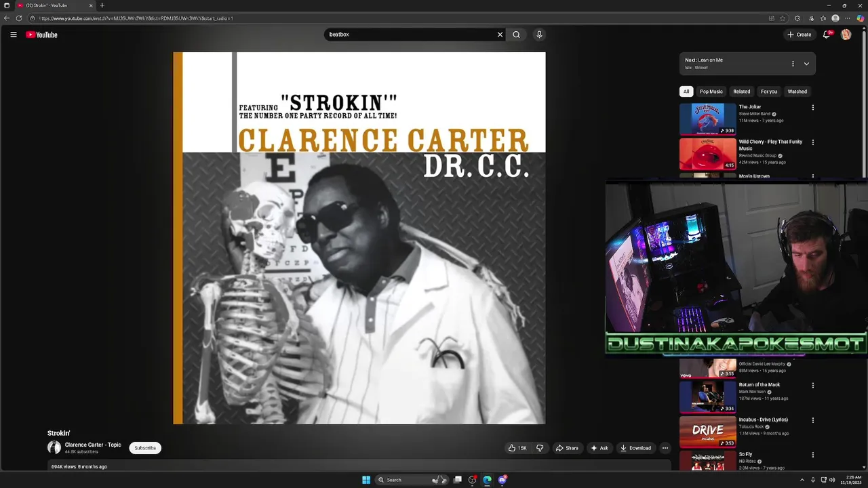Open the Mix playlist options menu
Image resolution: width=868 pixels, height=488 pixels.
coord(793,64)
